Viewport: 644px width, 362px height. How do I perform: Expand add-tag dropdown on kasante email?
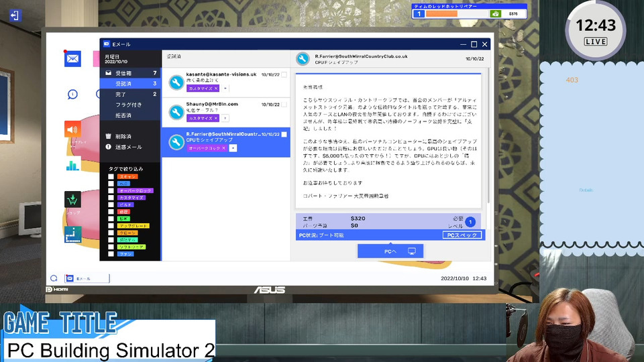coord(225,88)
